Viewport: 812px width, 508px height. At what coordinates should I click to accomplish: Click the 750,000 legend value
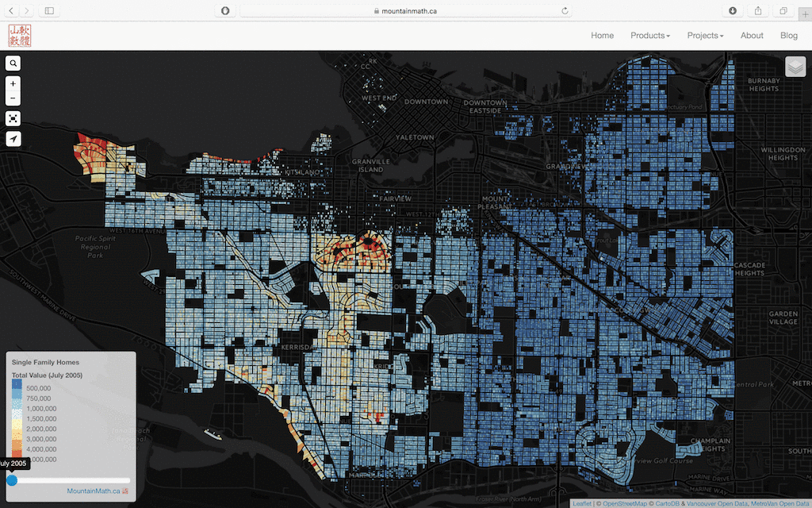[x=38, y=398]
